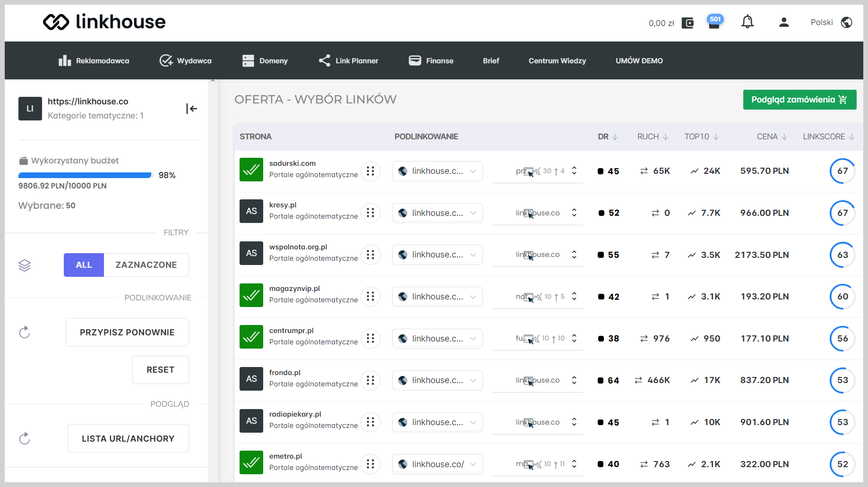Click the PRZYPISZ PONOWNIE button

point(127,332)
